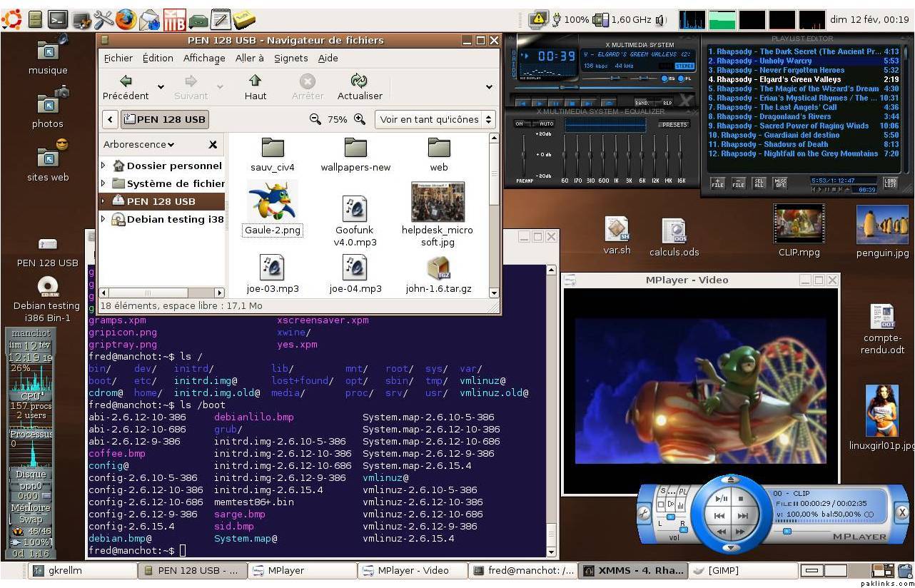This screenshot has height=588, width=915.
Task: Click the Actualiser refresh icon
Action: point(359,81)
